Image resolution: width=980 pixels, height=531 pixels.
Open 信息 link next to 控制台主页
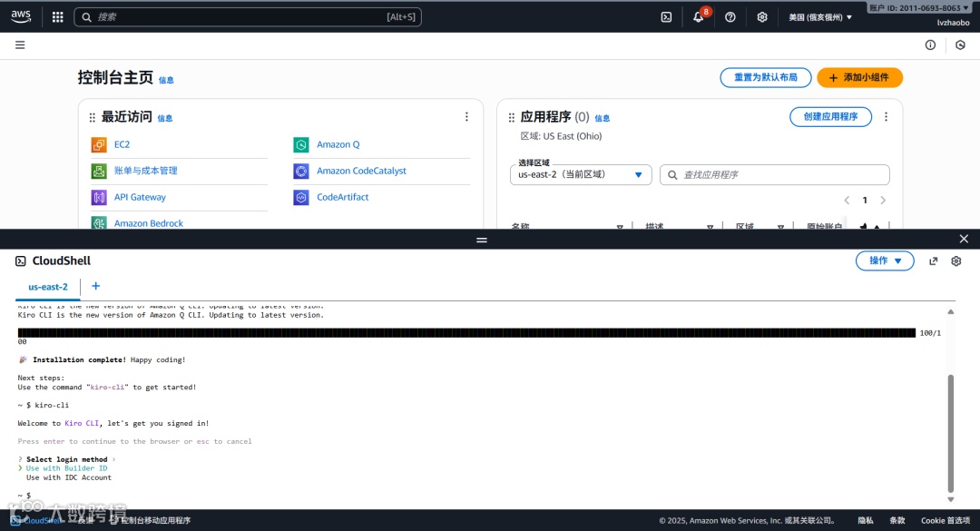click(166, 80)
